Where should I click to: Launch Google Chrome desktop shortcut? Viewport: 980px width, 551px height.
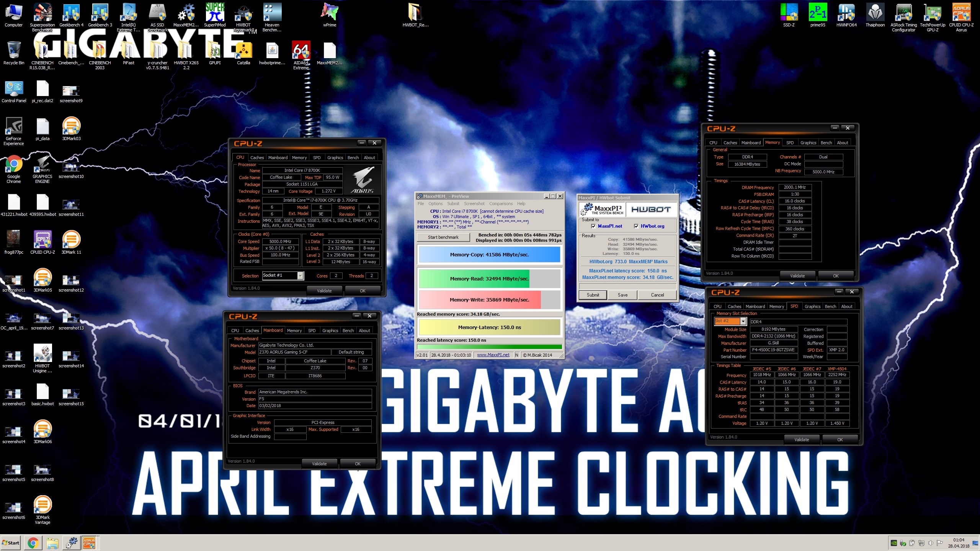pos(14,169)
